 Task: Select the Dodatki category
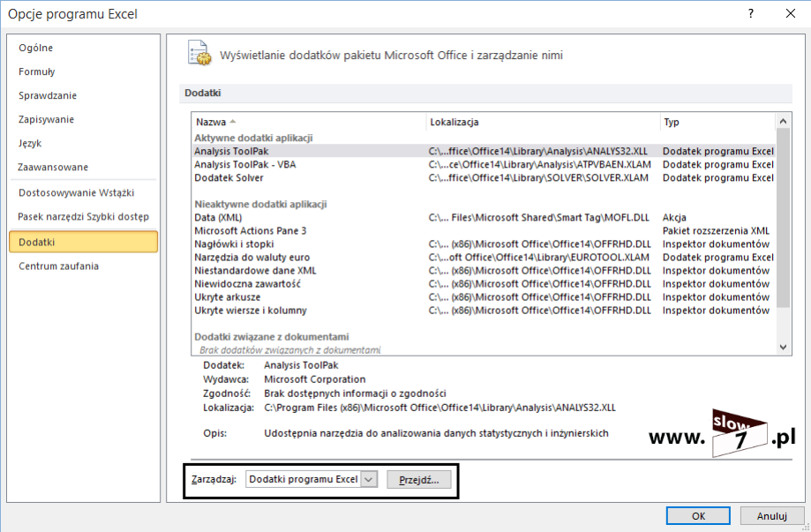(x=83, y=242)
